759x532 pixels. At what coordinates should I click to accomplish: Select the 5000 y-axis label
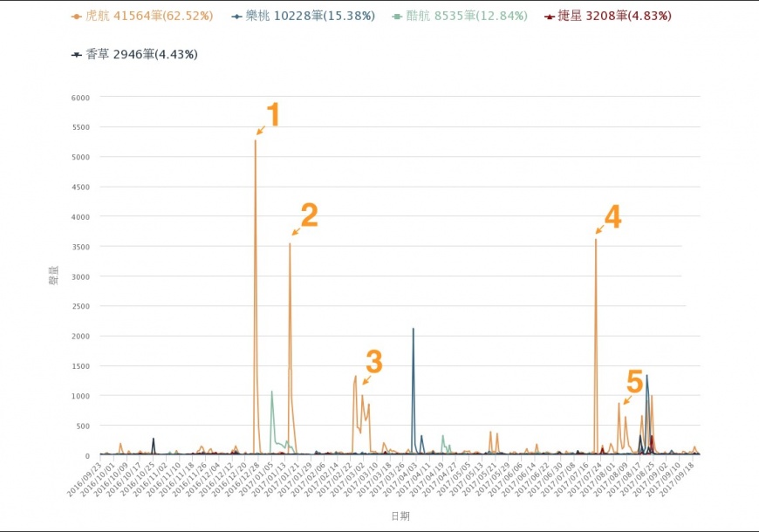[x=81, y=157]
